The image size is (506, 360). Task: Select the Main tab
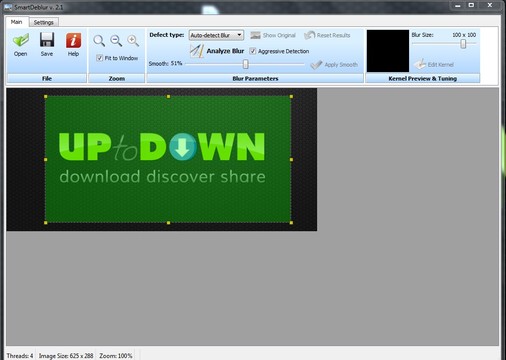(x=16, y=22)
